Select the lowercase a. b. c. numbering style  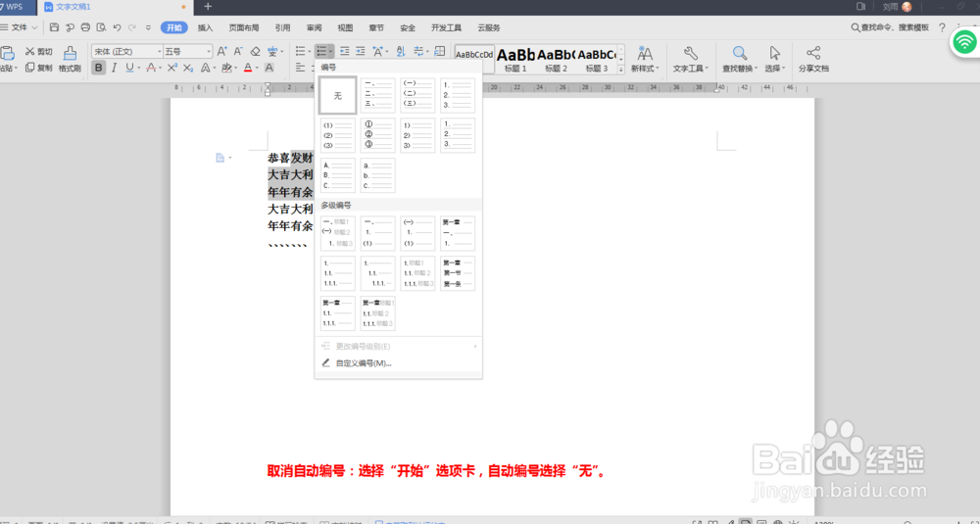377,175
